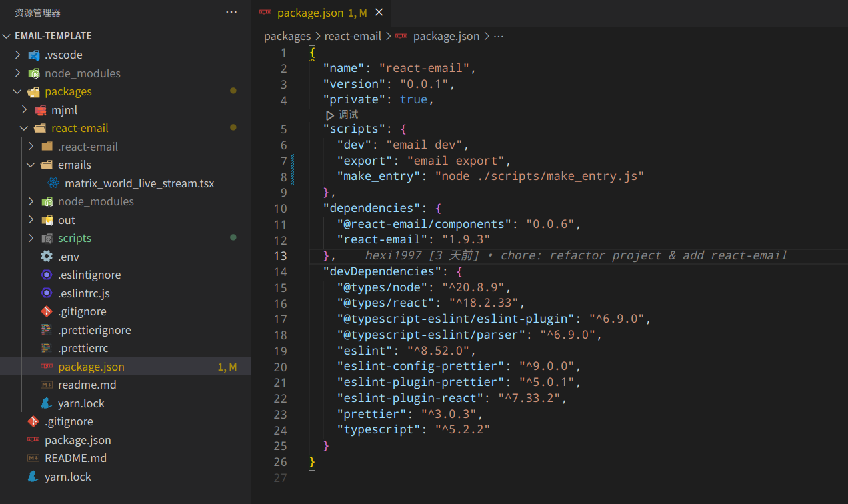Expand the .vscode folder
Screen dimensions: 848x504
pyautogui.click(x=17, y=55)
